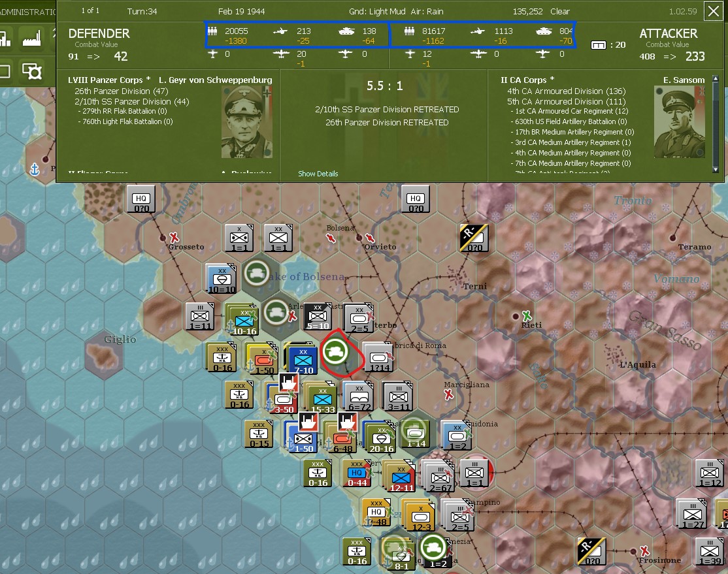Click the -R- rail repair unit near Terni
This screenshot has width=728, height=574.
(x=474, y=238)
